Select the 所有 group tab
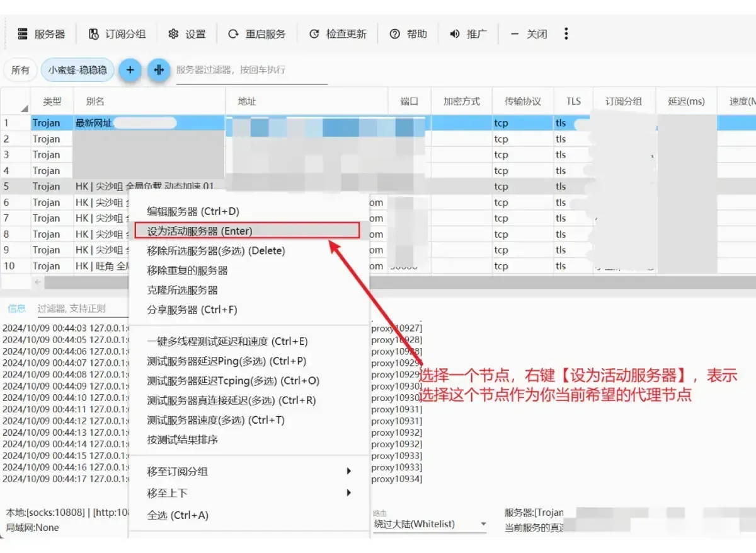Screen dimensions: 756x553 21,70
